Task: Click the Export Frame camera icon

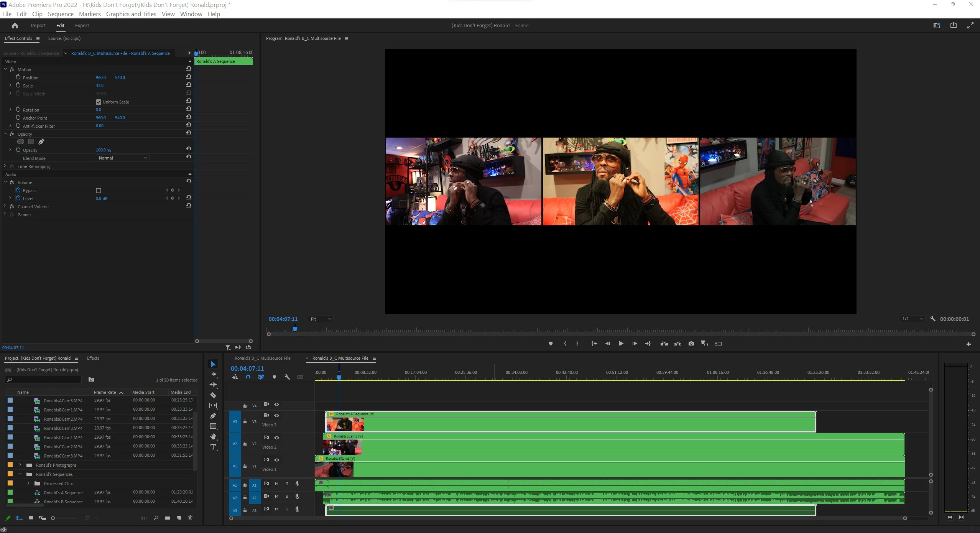Action: [x=691, y=344]
